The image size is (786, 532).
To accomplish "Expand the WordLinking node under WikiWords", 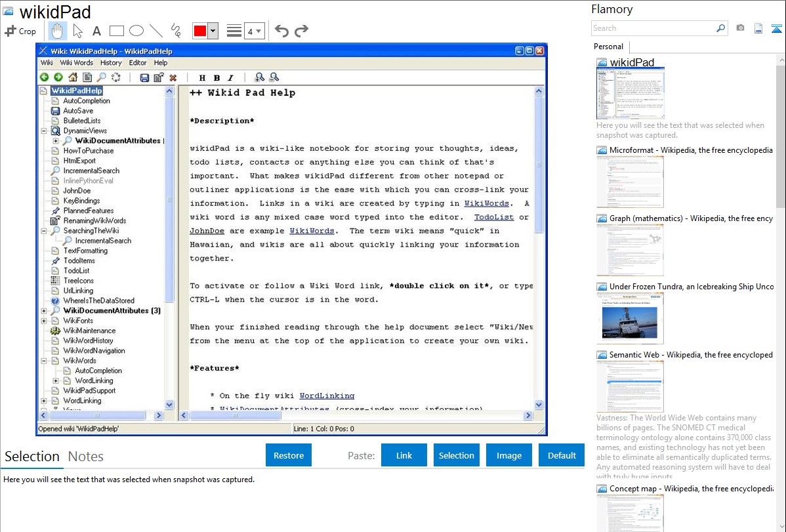I will (56, 380).
